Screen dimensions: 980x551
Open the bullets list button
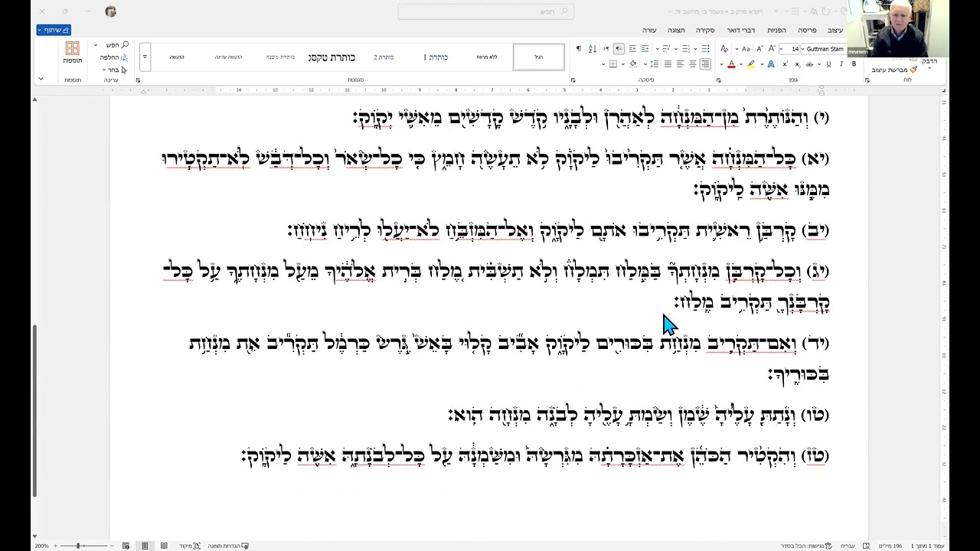705,49
